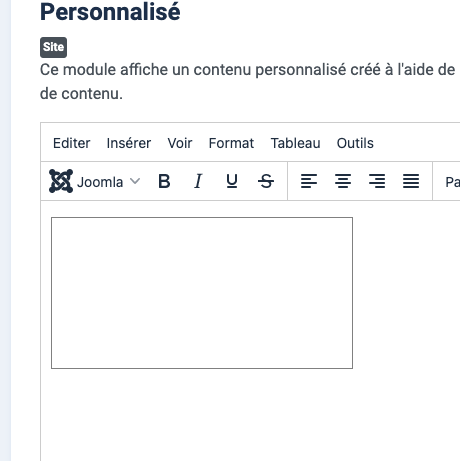This screenshot has width=460, height=461.
Task: Align text to the left
Action: point(309,181)
